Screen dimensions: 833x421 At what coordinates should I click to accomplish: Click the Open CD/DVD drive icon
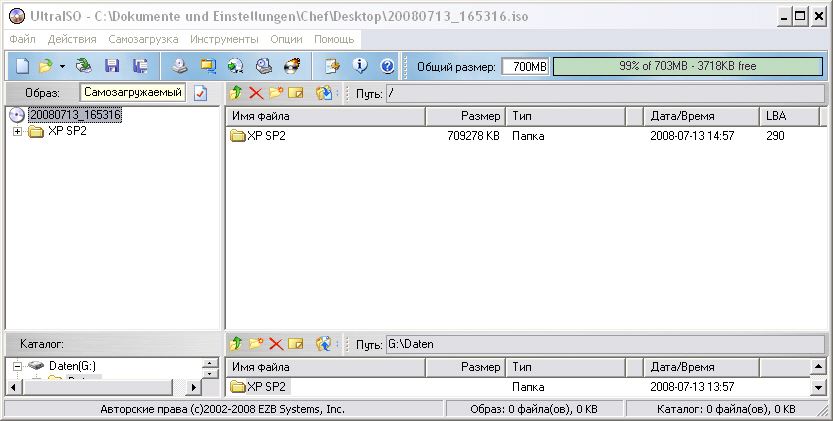(x=83, y=66)
